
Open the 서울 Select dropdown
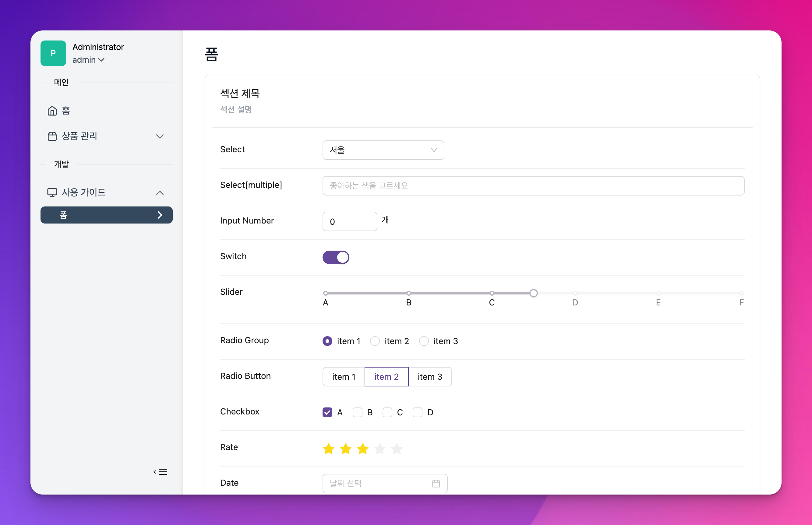pyautogui.click(x=383, y=150)
